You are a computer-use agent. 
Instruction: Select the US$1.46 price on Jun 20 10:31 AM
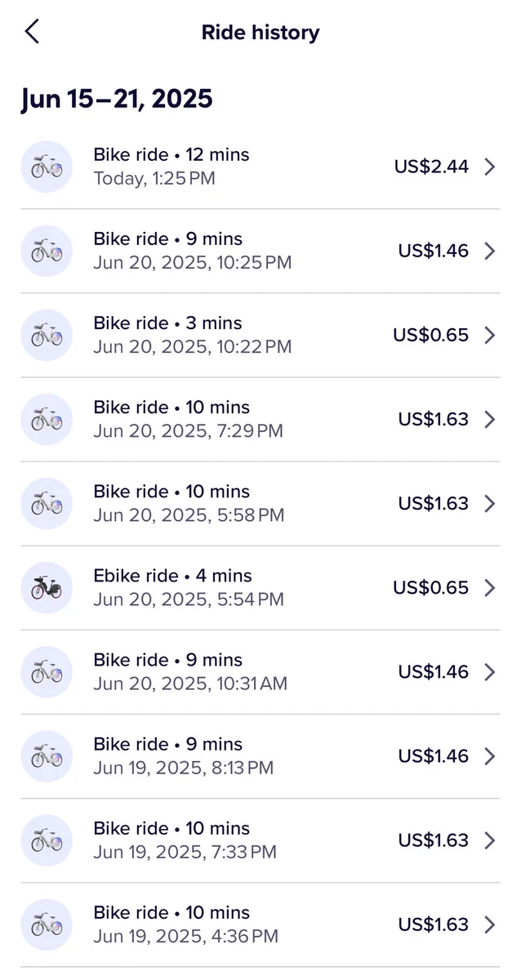tap(434, 671)
